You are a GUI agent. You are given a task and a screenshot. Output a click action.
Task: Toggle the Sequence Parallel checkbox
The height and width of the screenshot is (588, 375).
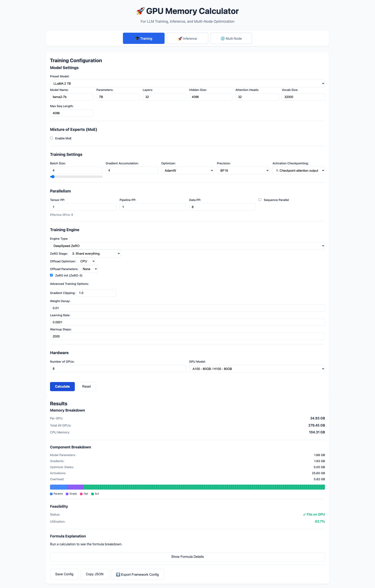pos(260,200)
